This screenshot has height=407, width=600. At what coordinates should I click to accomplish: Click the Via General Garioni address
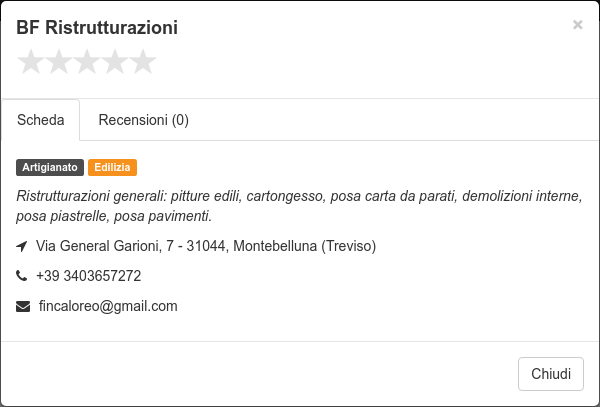[206, 246]
